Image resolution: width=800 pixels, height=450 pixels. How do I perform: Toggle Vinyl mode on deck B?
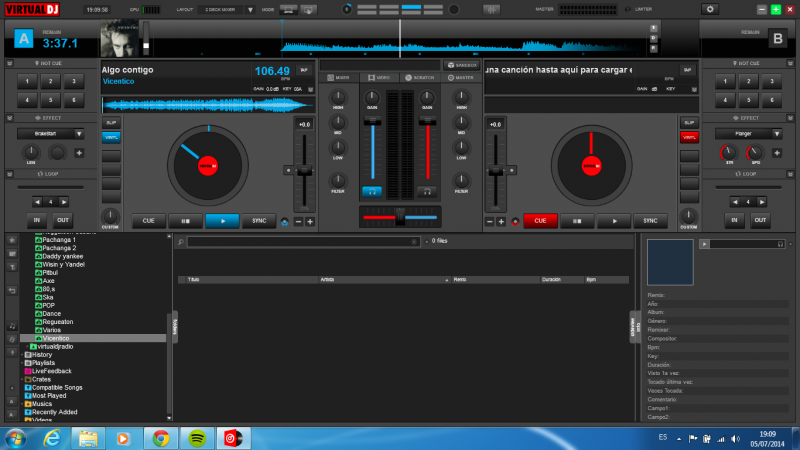coord(689,137)
